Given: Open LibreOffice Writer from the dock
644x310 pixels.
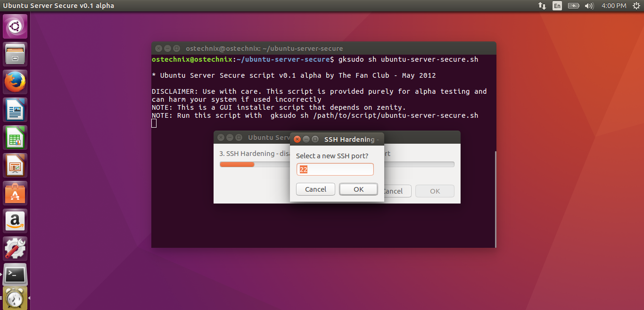Looking at the screenshot, I should click(x=16, y=110).
